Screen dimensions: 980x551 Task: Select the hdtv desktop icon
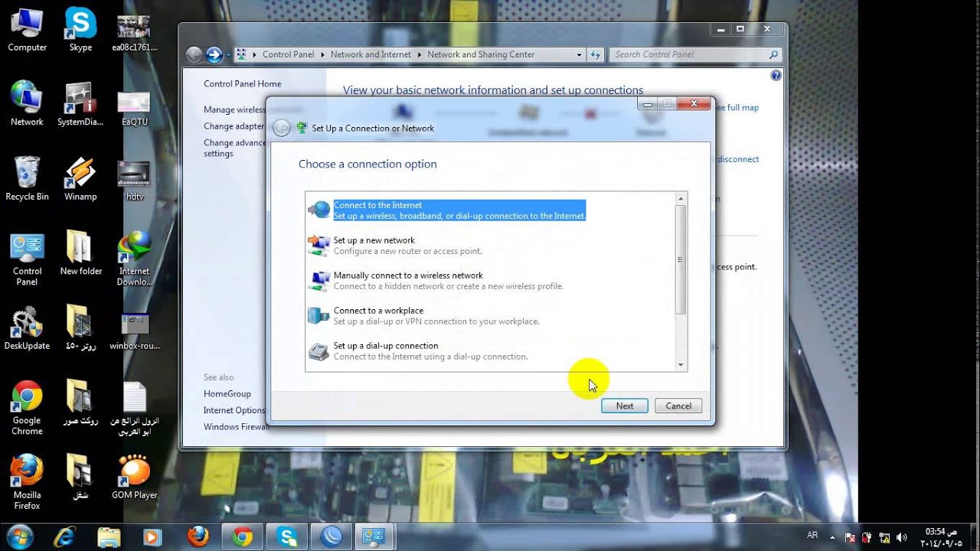[x=133, y=178]
